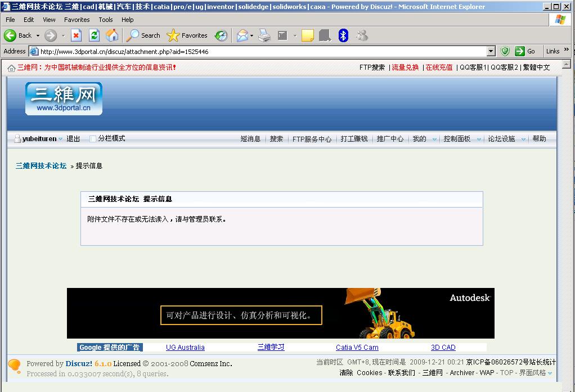Click the Messenger people icon

(362, 35)
